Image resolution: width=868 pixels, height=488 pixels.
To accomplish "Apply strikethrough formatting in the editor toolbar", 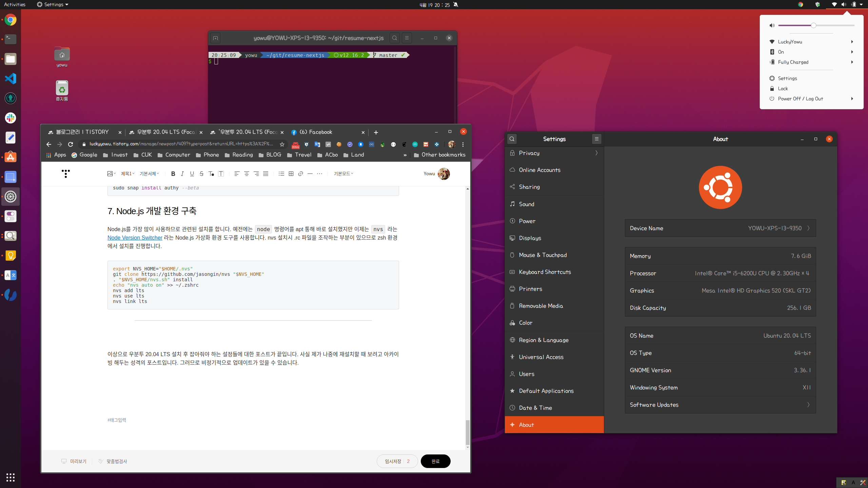I will coord(201,174).
